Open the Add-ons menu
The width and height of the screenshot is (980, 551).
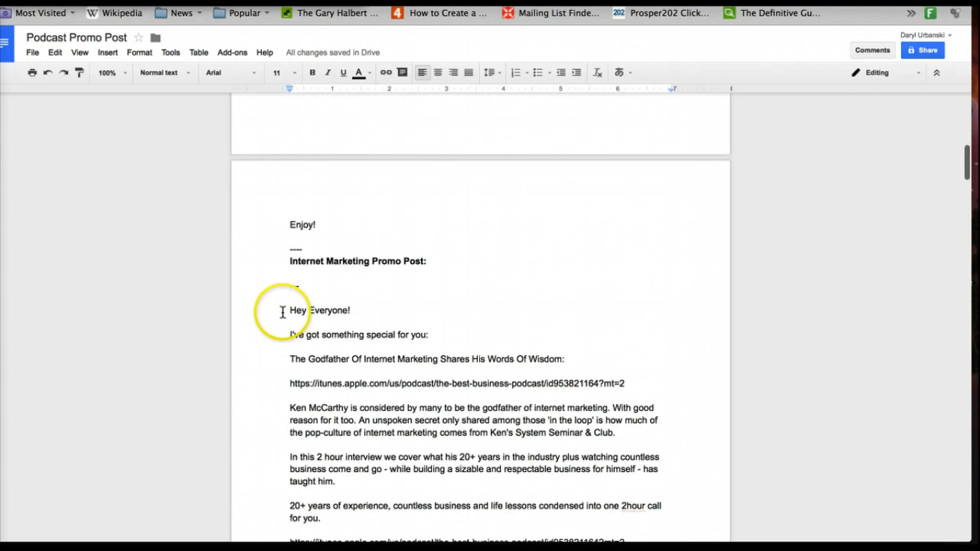pyautogui.click(x=232, y=52)
